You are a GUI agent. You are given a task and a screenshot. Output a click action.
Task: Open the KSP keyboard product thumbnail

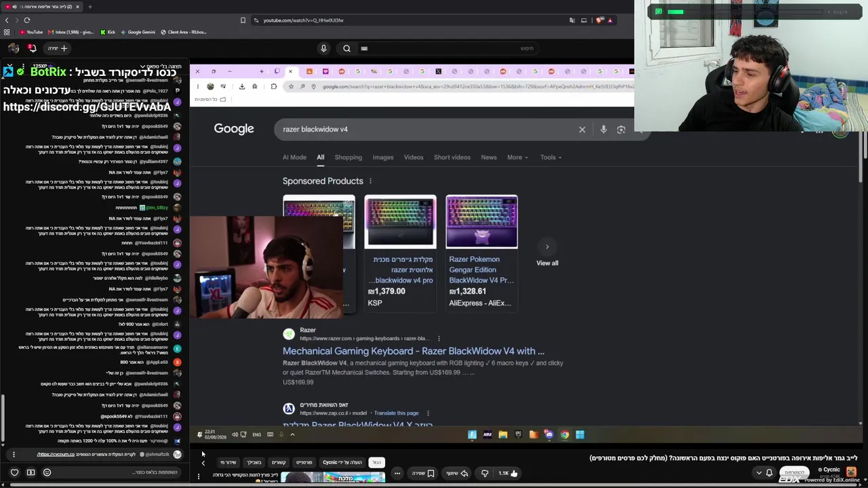tap(400, 222)
